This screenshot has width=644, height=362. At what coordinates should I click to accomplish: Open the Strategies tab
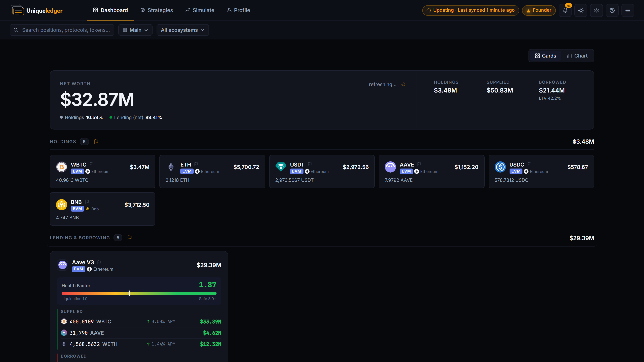(157, 10)
